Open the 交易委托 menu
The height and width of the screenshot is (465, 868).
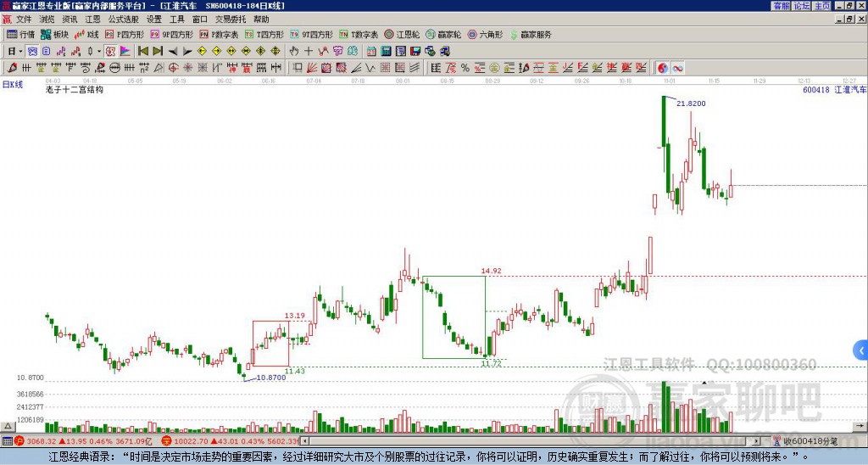pyautogui.click(x=231, y=20)
